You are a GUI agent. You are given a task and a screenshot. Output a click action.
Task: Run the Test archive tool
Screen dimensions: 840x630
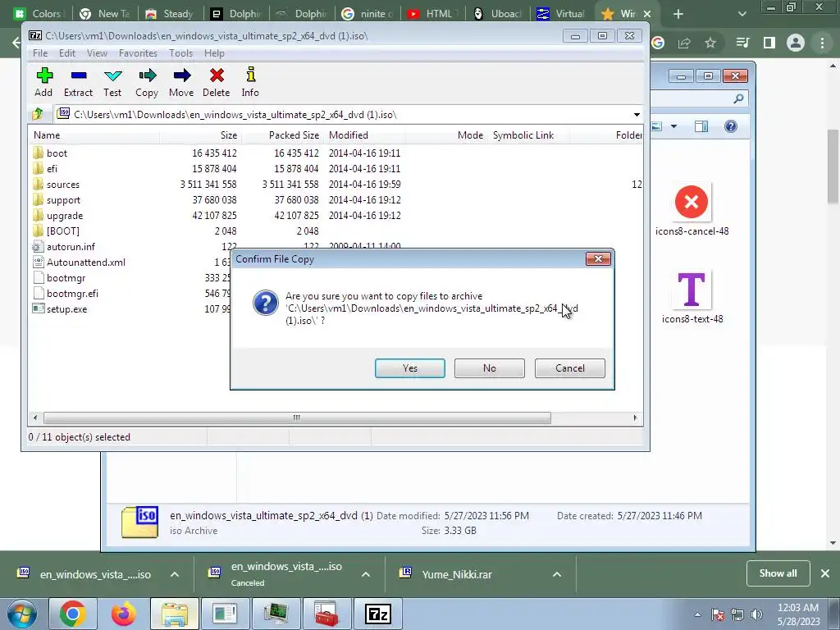(112, 82)
